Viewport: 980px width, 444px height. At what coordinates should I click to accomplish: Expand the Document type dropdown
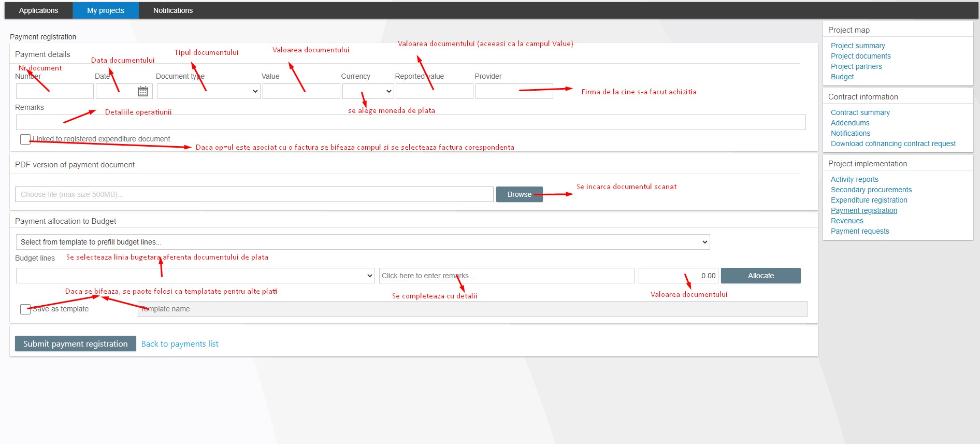tap(208, 92)
